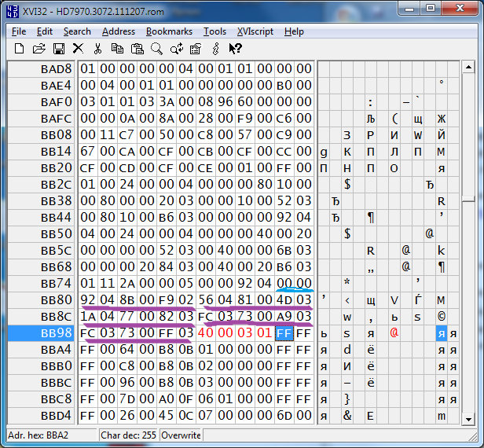
Task: Open the Tools menu
Action: click(214, 31)
